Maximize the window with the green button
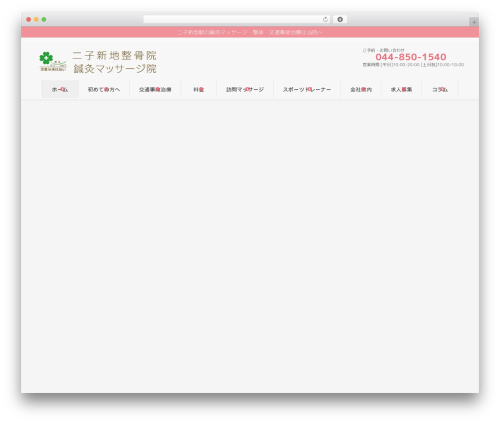The height and width of the screenshot is (423, 500). click(44, 19)
